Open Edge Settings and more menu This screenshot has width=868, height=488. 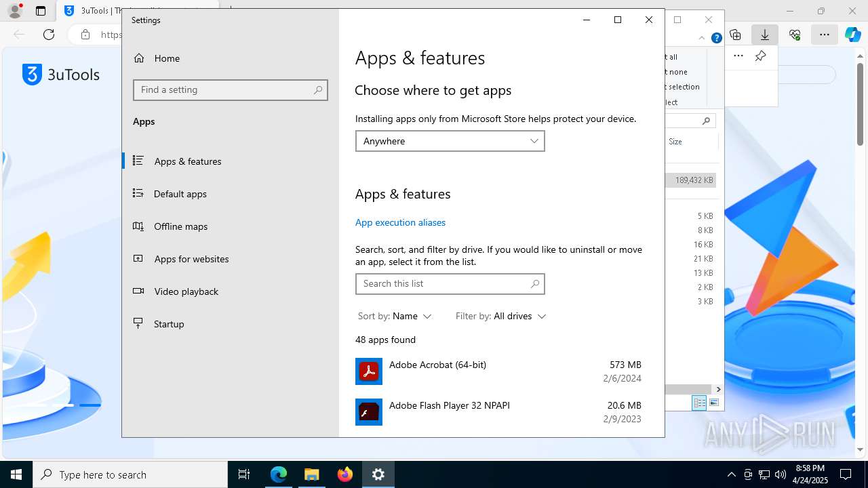point(824,35)
